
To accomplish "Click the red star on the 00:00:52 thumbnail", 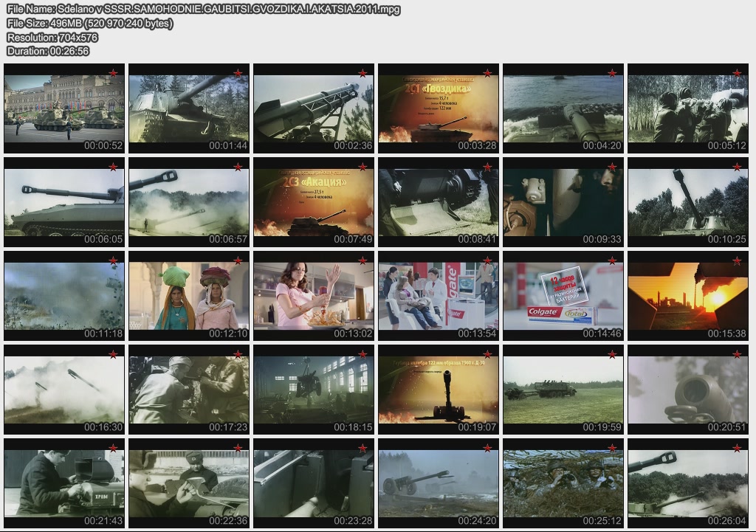I will click(113, 73).
